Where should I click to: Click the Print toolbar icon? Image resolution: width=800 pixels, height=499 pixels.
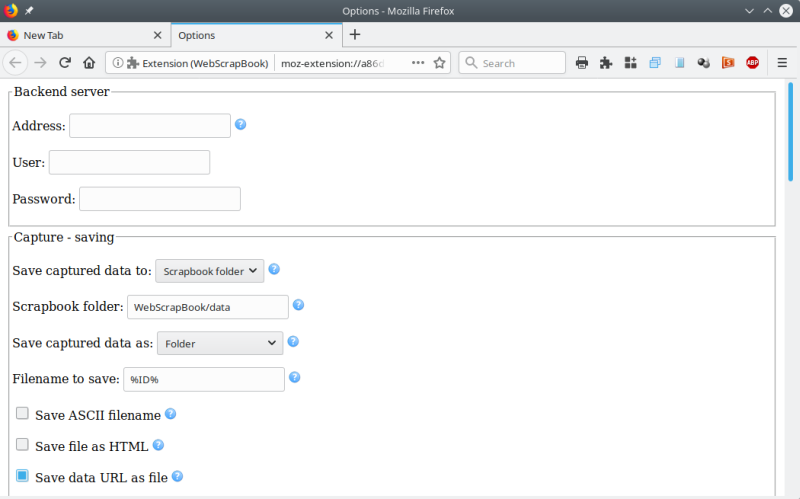click(x=582, y=63)
